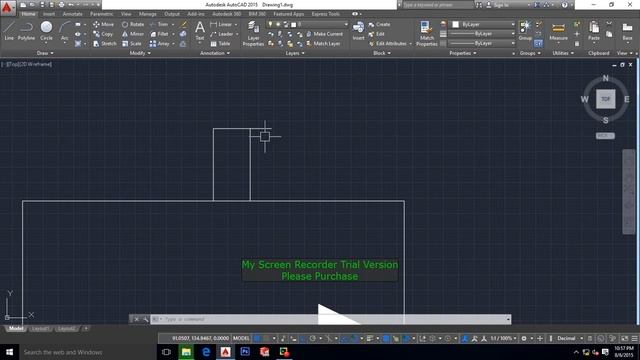Click the Linear dimension tool
The height and width of the screenshot is (360, 640).
pyautogui.click(x=221, y=24)
